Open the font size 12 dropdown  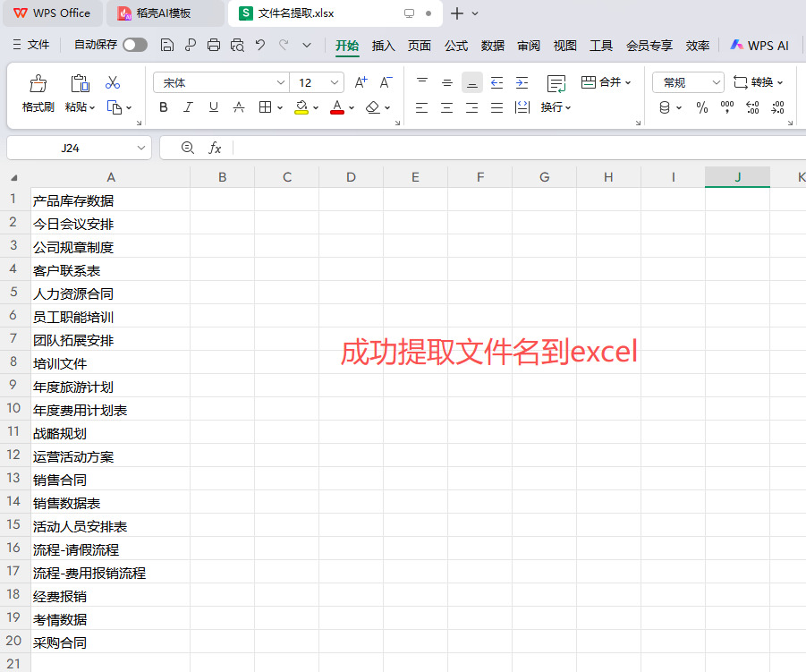point(335,82)
